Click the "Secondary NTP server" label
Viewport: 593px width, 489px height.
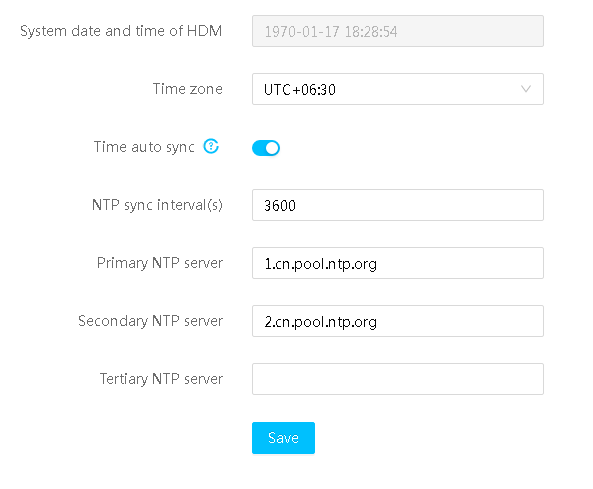151,321
